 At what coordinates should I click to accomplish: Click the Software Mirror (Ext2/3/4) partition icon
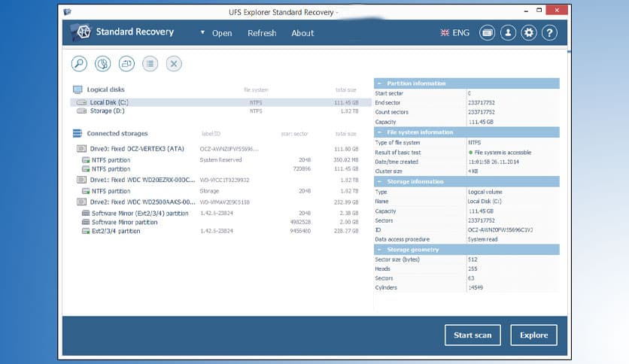coord(86,214)
